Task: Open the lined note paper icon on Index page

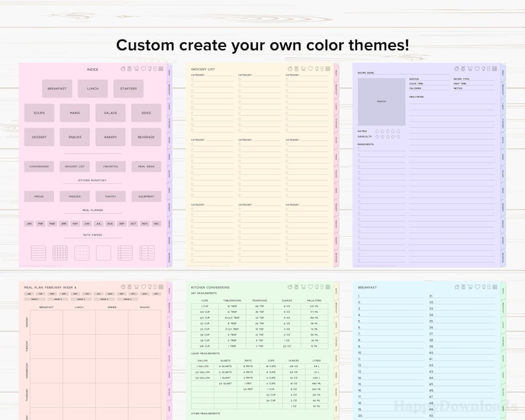Action: click(38, 253)
